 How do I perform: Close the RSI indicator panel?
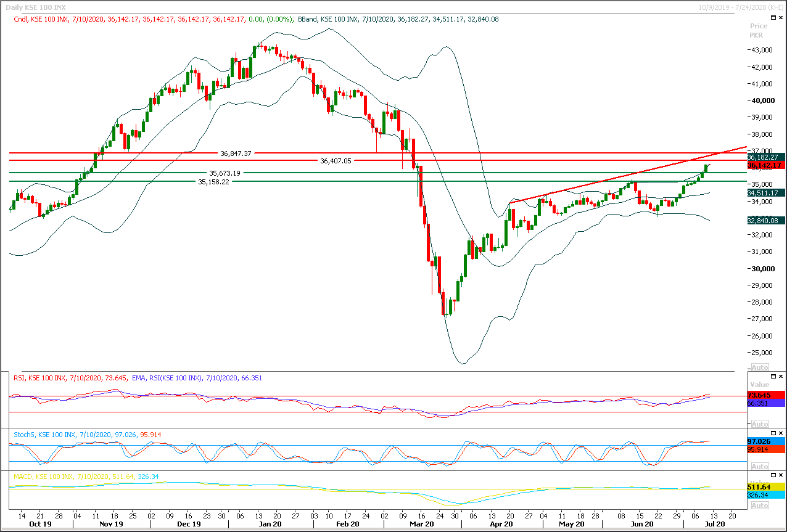(x=781, y=376)
